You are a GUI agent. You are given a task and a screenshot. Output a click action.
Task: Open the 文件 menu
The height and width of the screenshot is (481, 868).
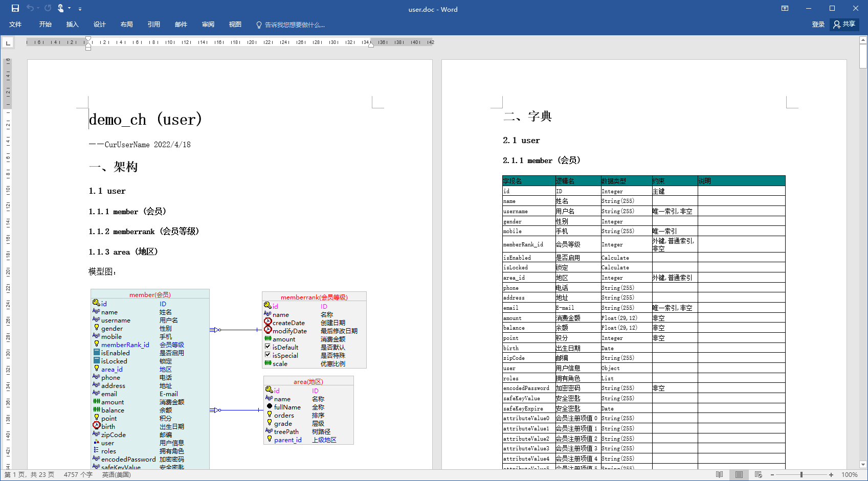[15, 25]
